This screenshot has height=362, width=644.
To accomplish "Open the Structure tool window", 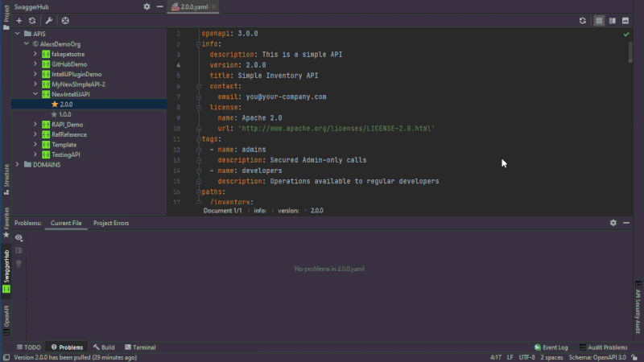I will [x=6, y=179].
